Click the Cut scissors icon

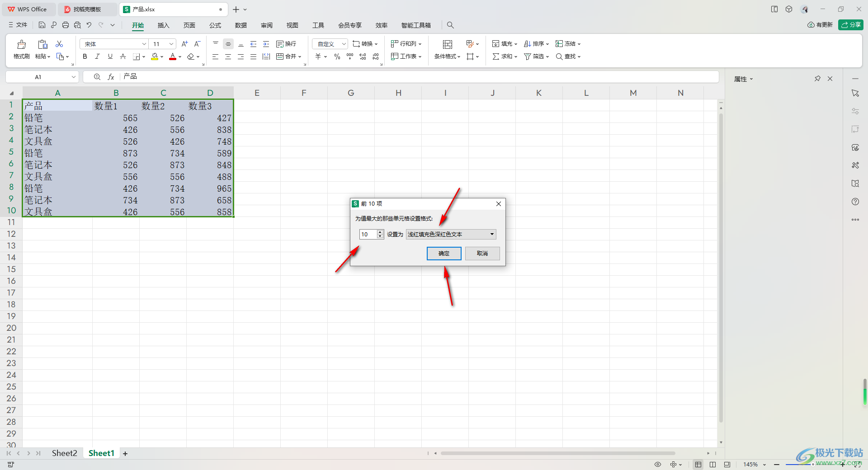[x=59, y=44]
